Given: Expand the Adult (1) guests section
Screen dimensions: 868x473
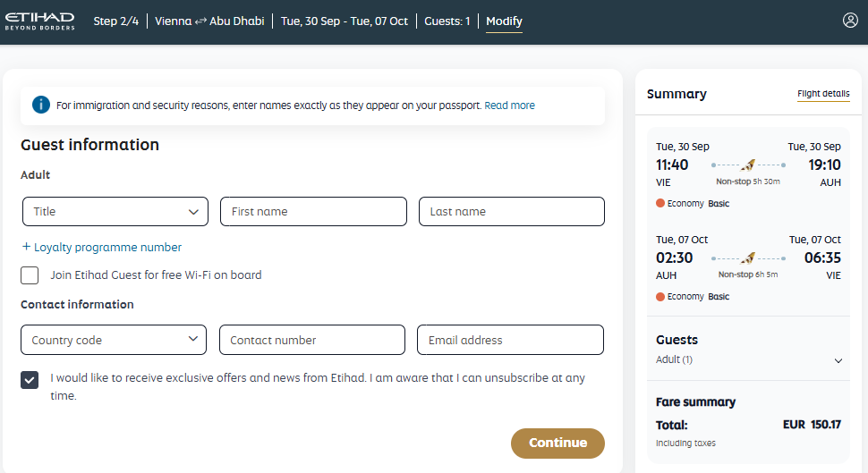Looking at the screenshot, I should pyautogui.click(x=838, y=360).
